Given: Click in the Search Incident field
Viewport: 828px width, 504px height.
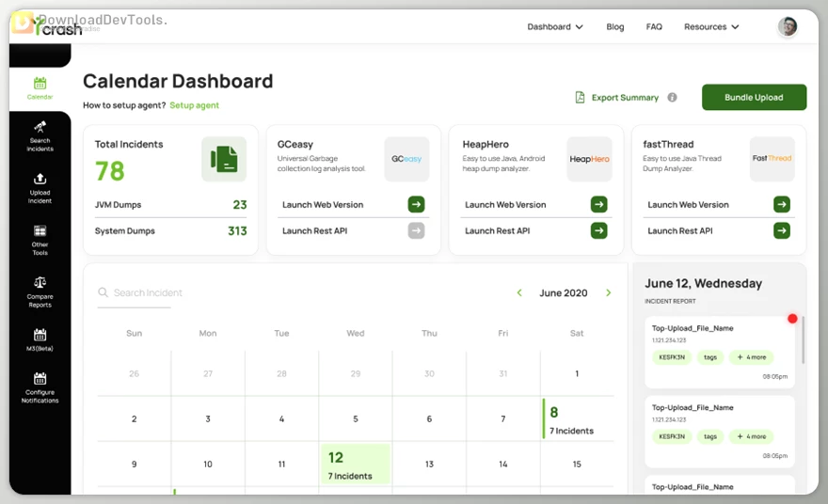Looking at the screenshot, I should [x=148, y=292].
